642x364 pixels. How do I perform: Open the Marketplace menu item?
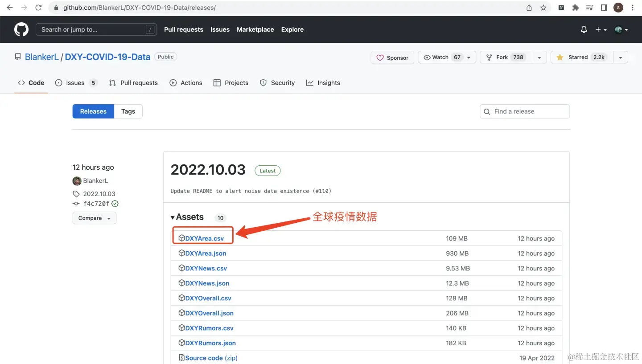pos(255,29)
